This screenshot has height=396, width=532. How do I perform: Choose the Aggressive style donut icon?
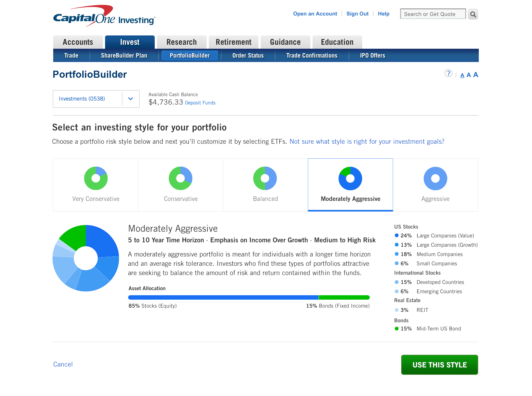coord(435,178)
